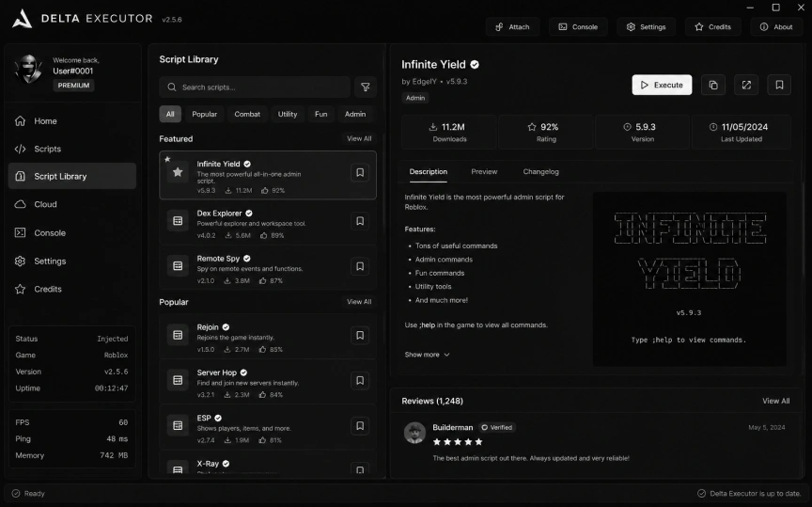Select the Combat category filter
The image size is (812, 507).
247,114
